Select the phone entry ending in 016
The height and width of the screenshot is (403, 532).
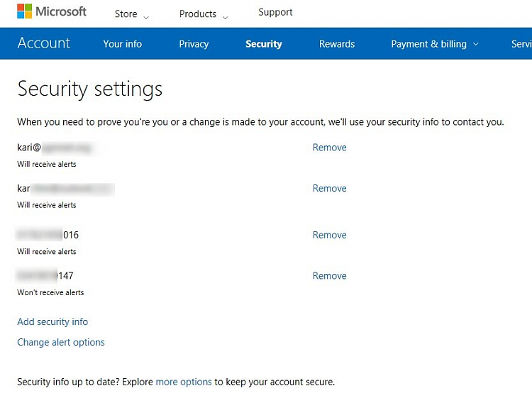pos(48,235)
